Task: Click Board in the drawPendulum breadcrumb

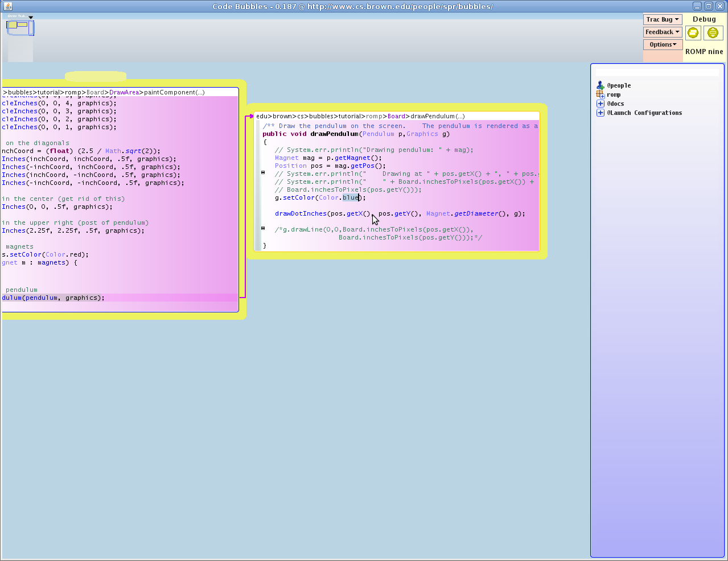Action: click(396, 116)
